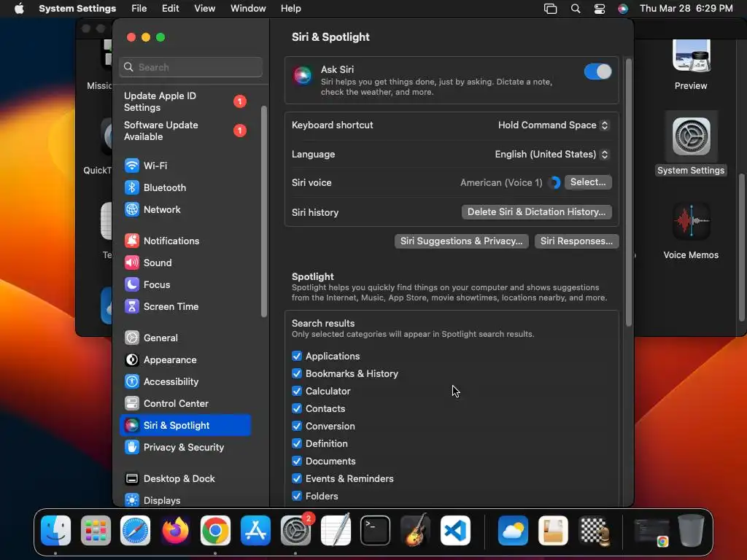The image size is (747, 560).
Task: Uncheck the Contacts checkbox
Action: 297,408
